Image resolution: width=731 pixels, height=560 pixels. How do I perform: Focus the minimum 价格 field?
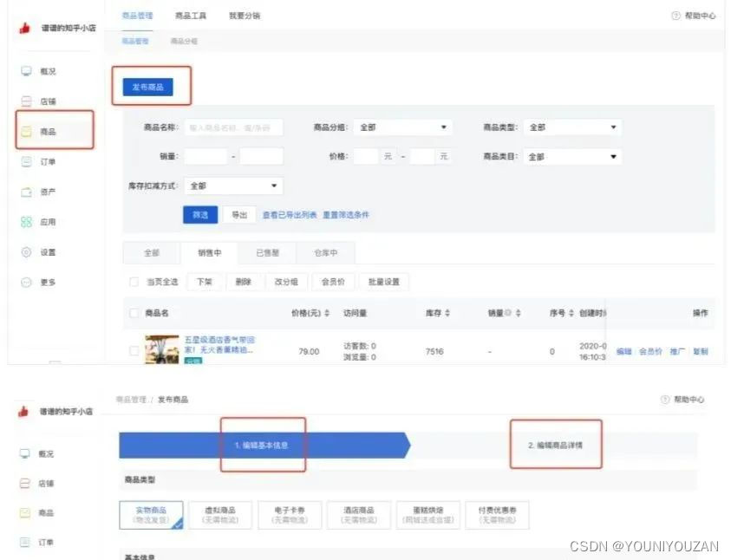(x=366, y=157)
